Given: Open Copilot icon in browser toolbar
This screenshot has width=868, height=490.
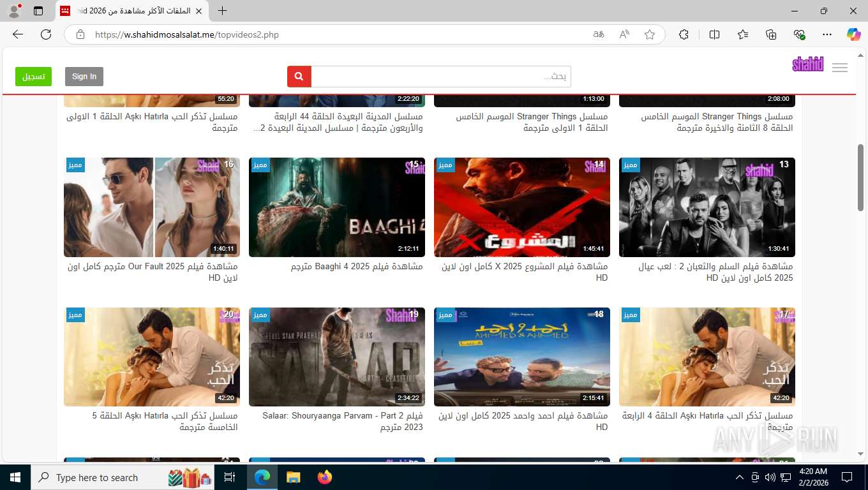Looking at the screenshot, I should [854, 34].
